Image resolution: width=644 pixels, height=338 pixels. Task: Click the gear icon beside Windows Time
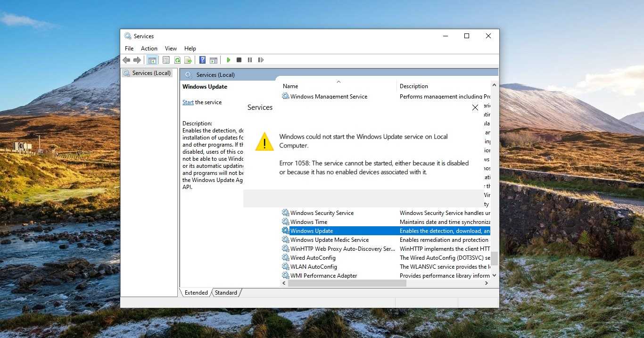click(x=285, y=222)
